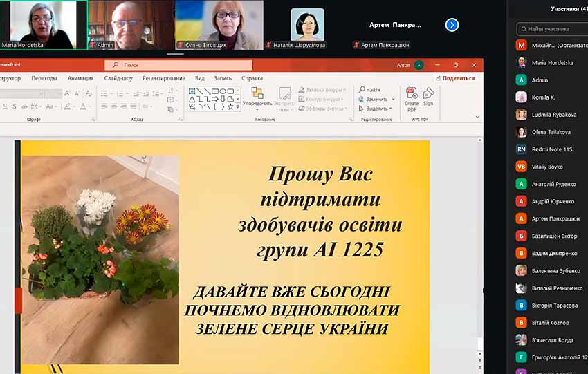This screenshot has height=374, width=588.
Task: Click next arrow in Zoom video strip
Action: pos(452,25)
